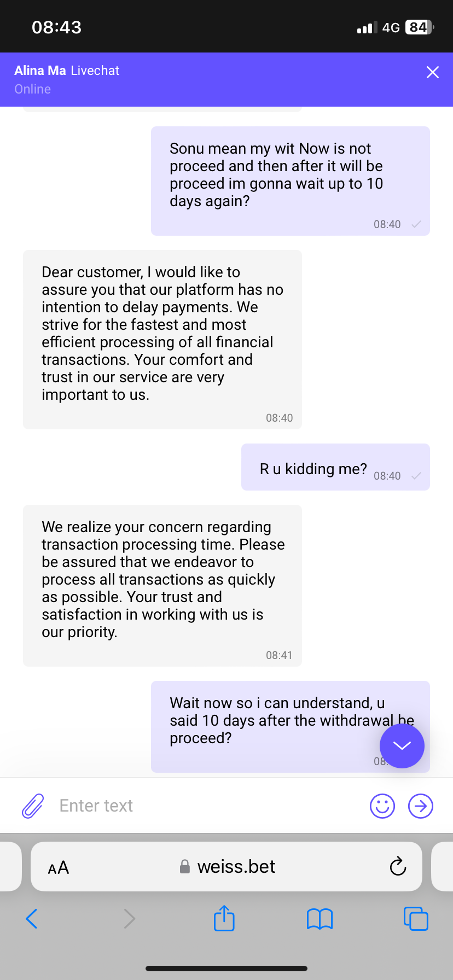Click the Enter text message field
Viewport: 453px width, 980px height.
point(208,806)
